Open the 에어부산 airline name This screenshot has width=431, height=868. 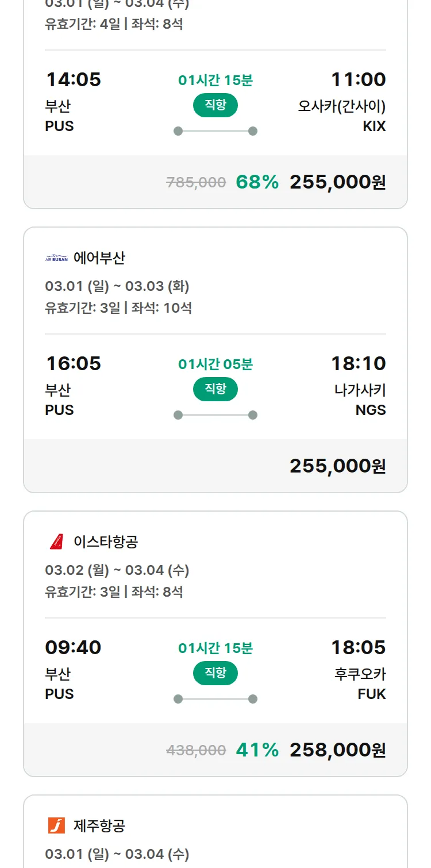click(x=99, y=259)
